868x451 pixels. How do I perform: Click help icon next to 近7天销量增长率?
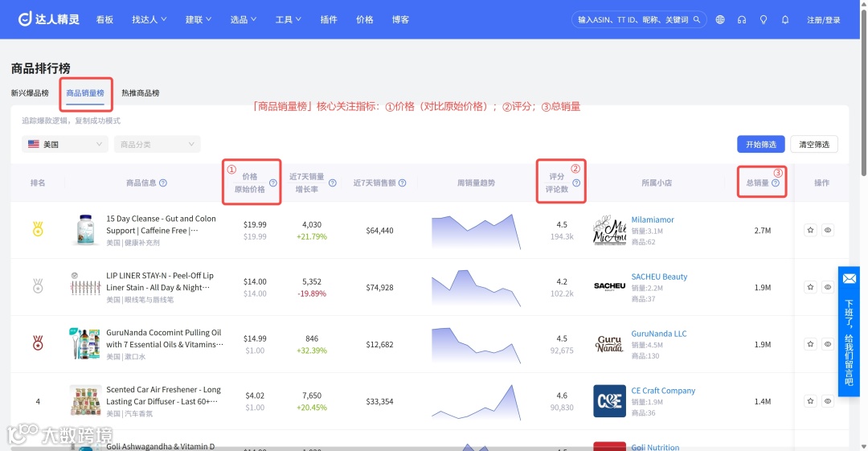click(x=333, y=182)
